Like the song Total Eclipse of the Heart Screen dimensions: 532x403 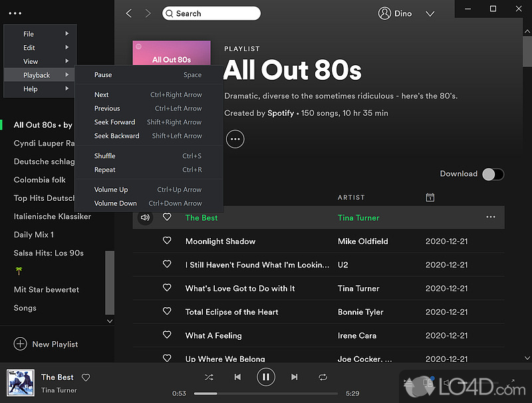(167, 311)
